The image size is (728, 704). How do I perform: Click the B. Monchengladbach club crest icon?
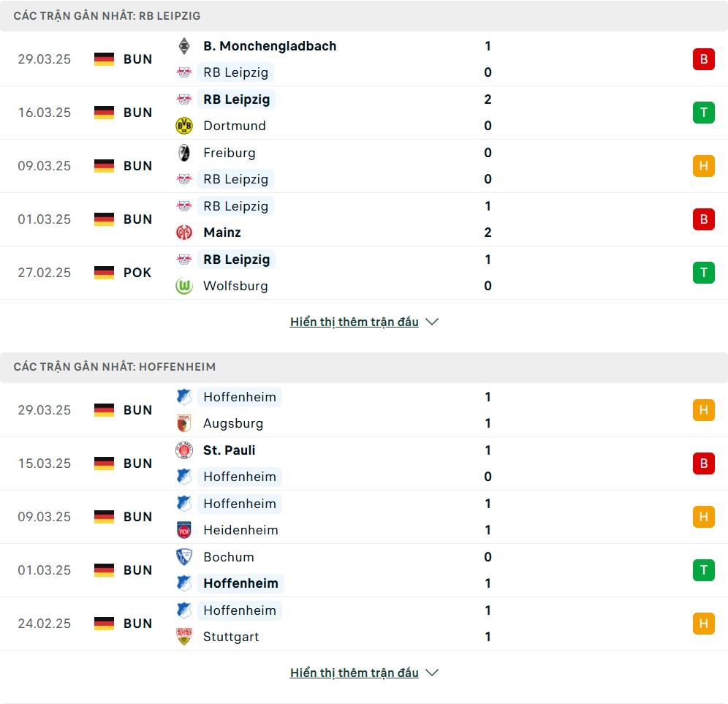(x=184, y=46)
